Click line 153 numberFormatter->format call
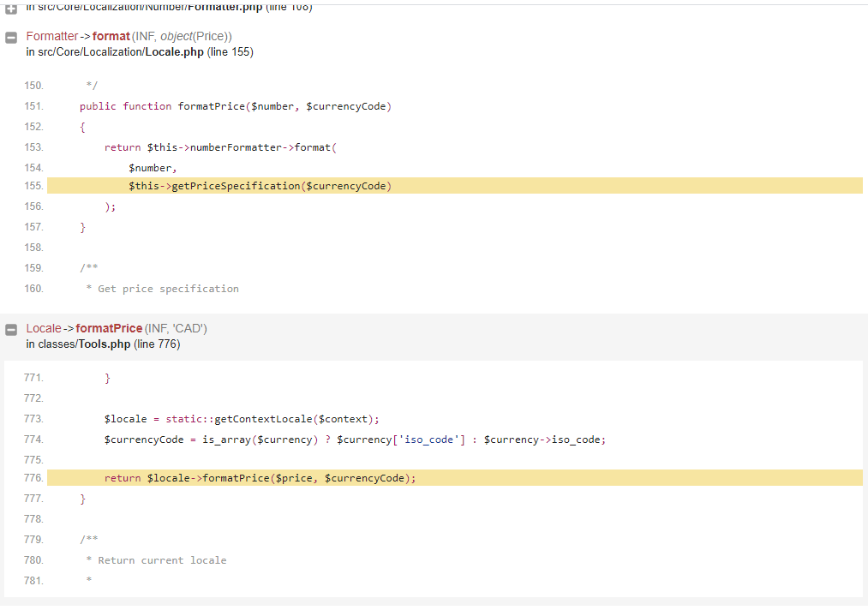 [x=220, y=147]
